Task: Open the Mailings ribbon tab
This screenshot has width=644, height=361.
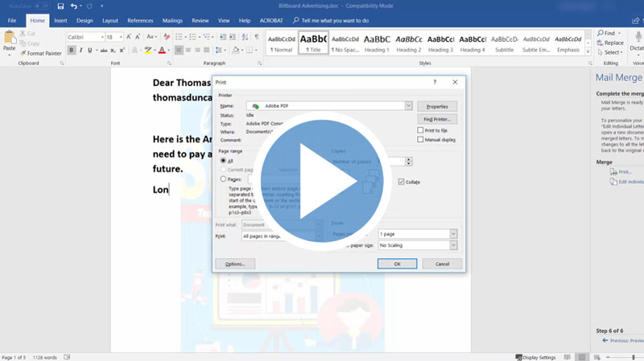Action: tap(172, 20)
